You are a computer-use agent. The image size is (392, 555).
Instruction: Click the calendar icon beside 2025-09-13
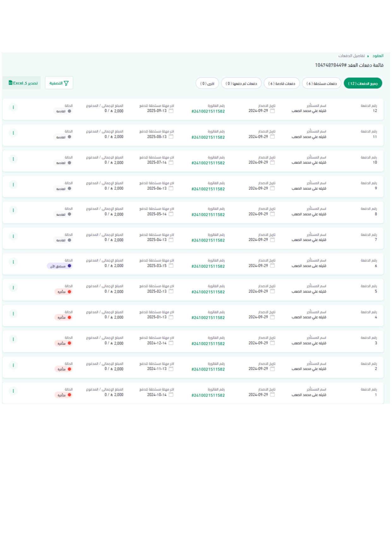[x=171, y=111]
